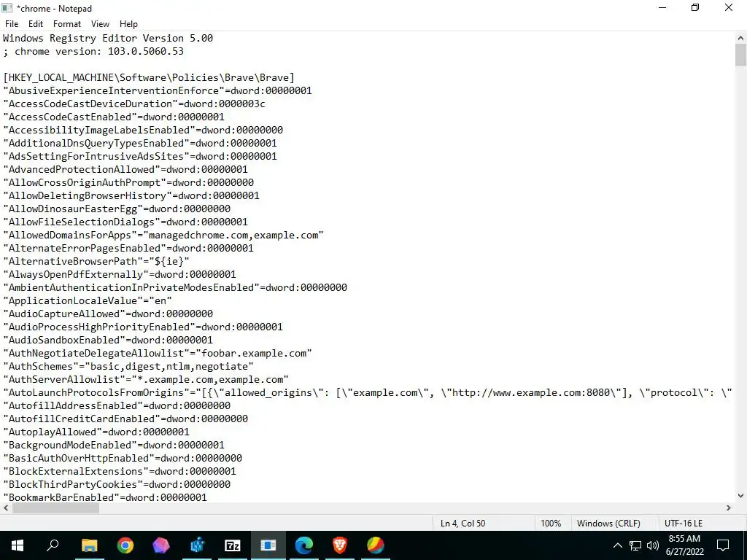Image resolution: width=747 pixels, height=560 pixels.
Task: Place cursor in chrome version 103.0.5060.53 line
Action: [x=93, y=51]
